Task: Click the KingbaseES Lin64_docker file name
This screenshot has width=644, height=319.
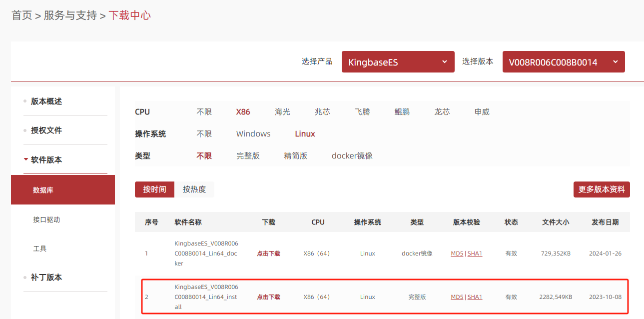Action: pos(206,253)
